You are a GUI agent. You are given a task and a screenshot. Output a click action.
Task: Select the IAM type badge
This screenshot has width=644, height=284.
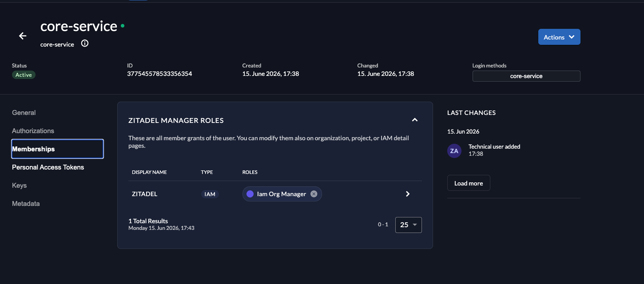(210, 194)
